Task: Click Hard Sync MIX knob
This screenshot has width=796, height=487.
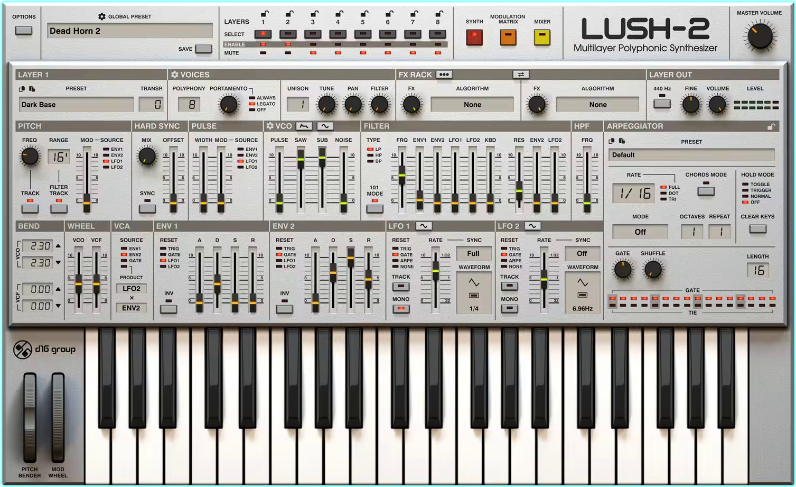Action: point(147,156)
